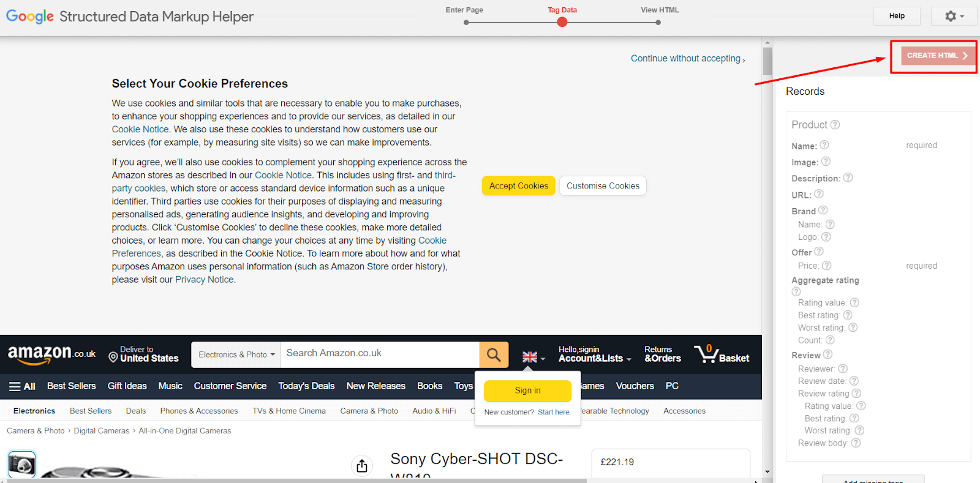Viewport: 980px width, 483px height.
Task: Click the help icon next to Price
Action: point(827,266)
